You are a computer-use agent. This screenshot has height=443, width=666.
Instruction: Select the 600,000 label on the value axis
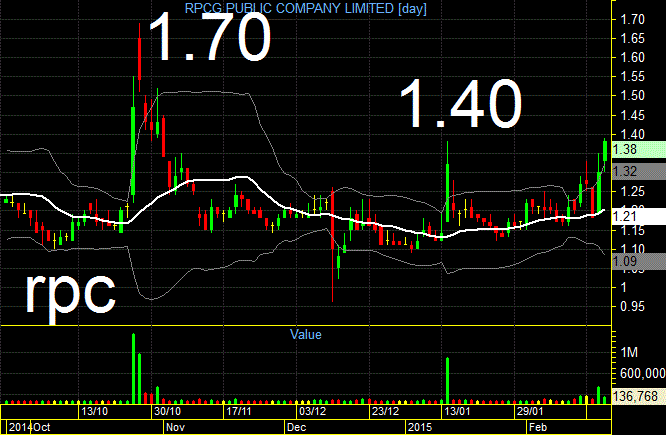(x=643, y=373)
